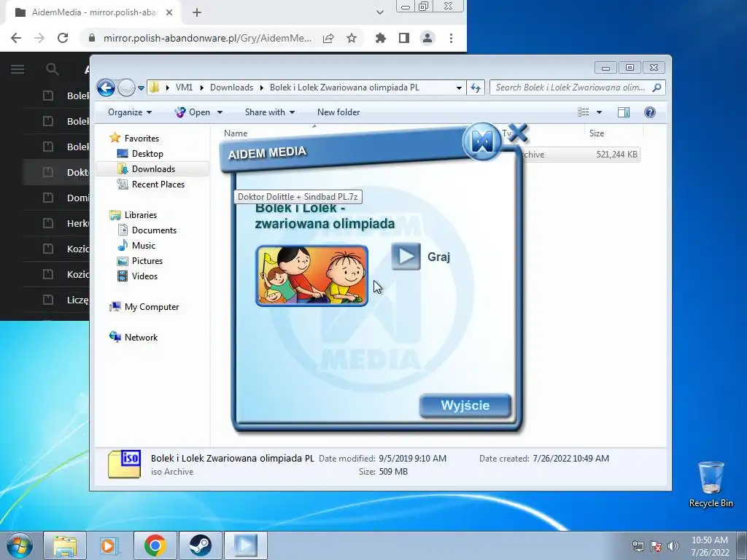Click the hamburger menu on the webpage

tap(18, 69)
